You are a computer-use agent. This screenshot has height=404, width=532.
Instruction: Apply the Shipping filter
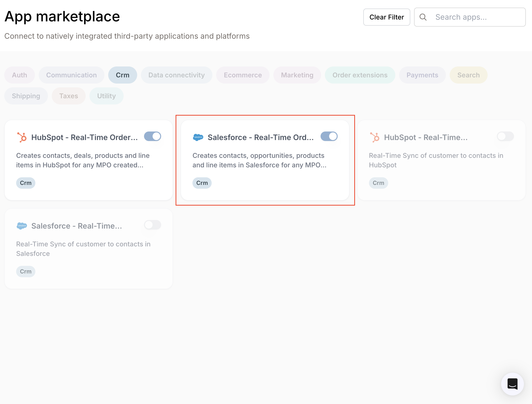click(x=26, y=96)
